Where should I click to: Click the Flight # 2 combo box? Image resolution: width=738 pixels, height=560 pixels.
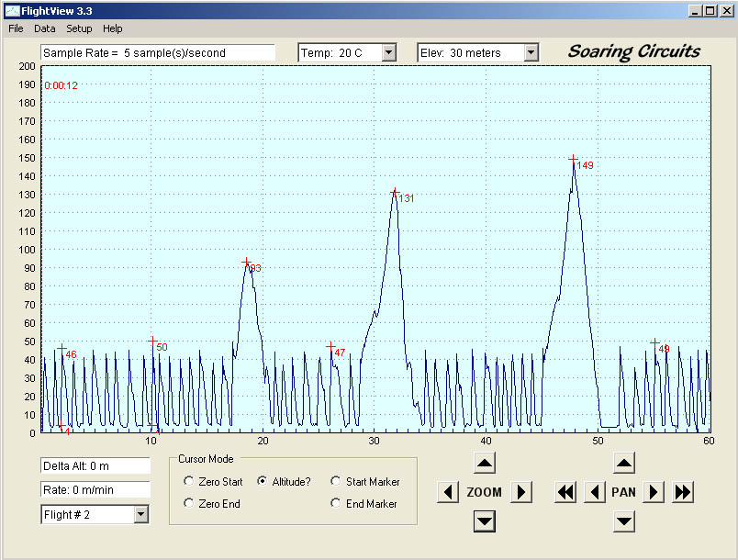click(95, 514)
